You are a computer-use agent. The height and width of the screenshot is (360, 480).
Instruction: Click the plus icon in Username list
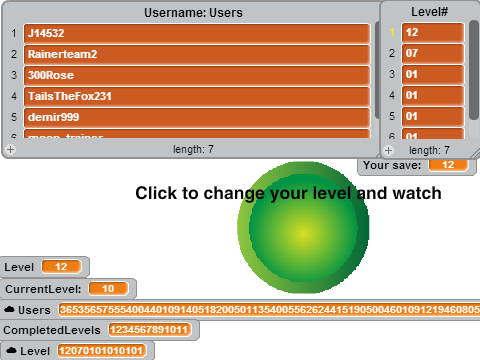point(10,149)
